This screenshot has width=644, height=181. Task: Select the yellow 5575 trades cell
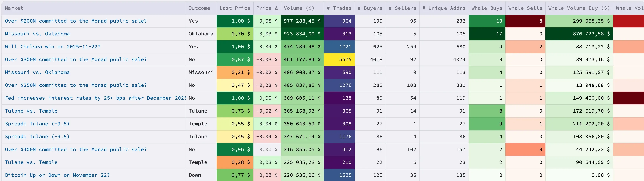pos(339,59)
